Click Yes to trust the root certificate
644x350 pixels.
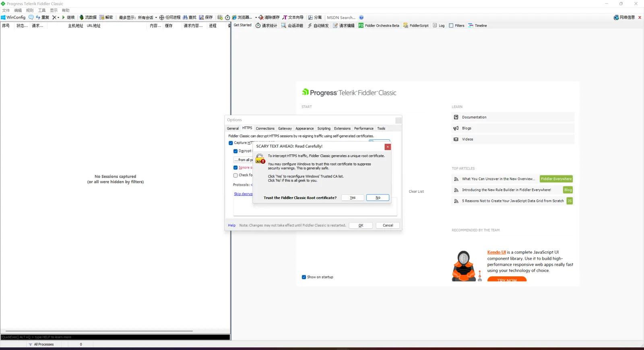tap(353, 198)
